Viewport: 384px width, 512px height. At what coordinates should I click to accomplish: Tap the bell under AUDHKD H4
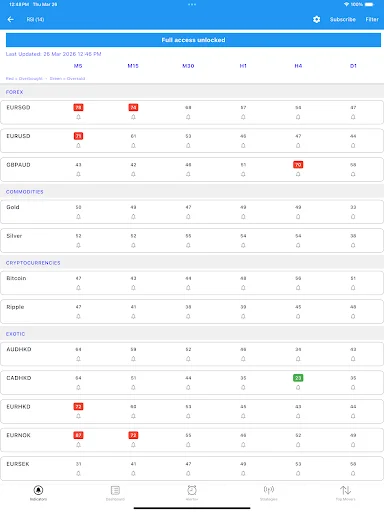[x=298, y=359]
